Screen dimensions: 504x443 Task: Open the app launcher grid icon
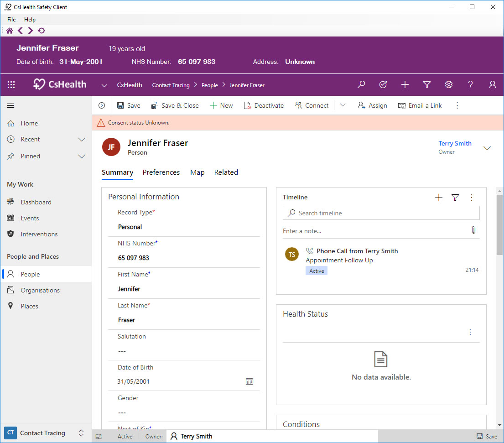pyautogui.click(x=11, y=84)
